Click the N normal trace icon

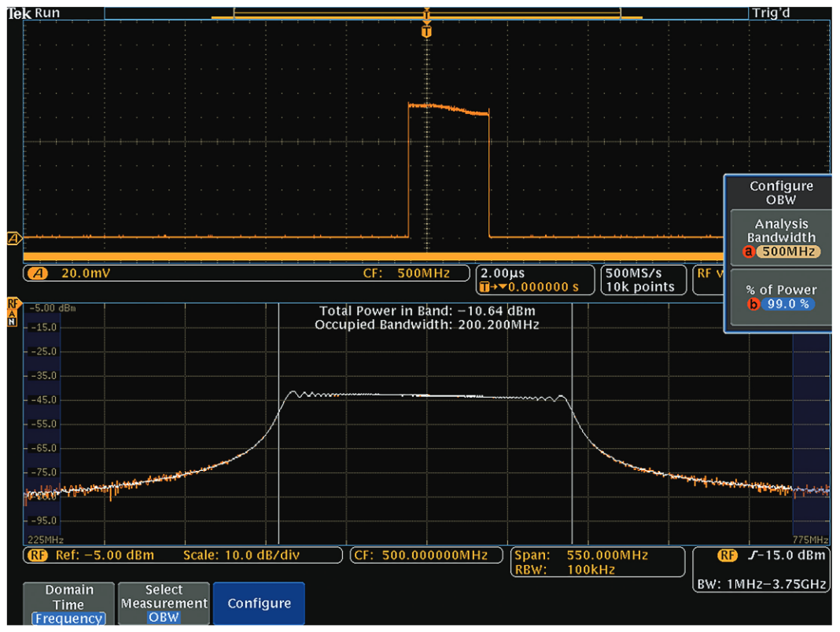(x=12, y=320)
